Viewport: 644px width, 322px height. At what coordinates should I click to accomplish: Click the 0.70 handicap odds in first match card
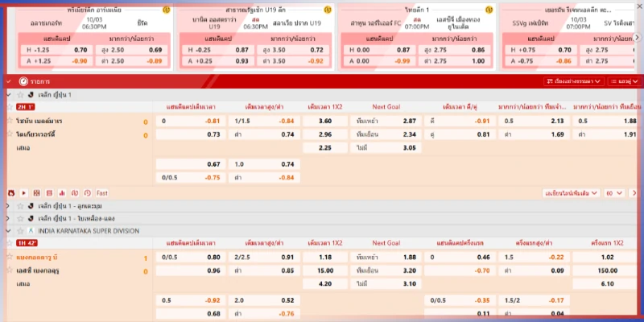coord(80,50)
